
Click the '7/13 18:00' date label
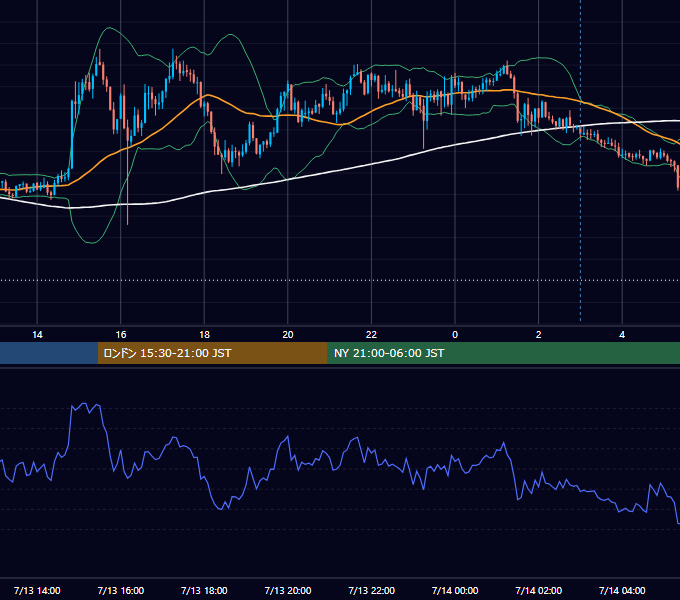204,590
